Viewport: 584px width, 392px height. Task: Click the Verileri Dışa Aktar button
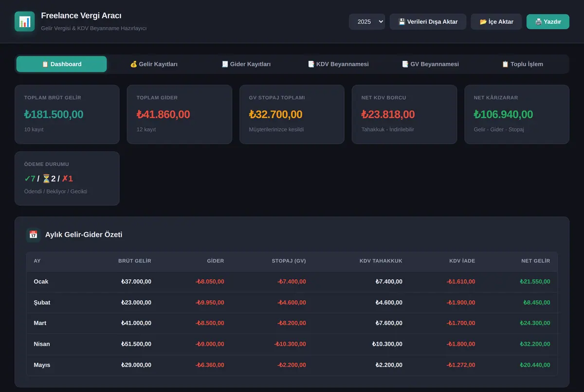tap(428, 21)
